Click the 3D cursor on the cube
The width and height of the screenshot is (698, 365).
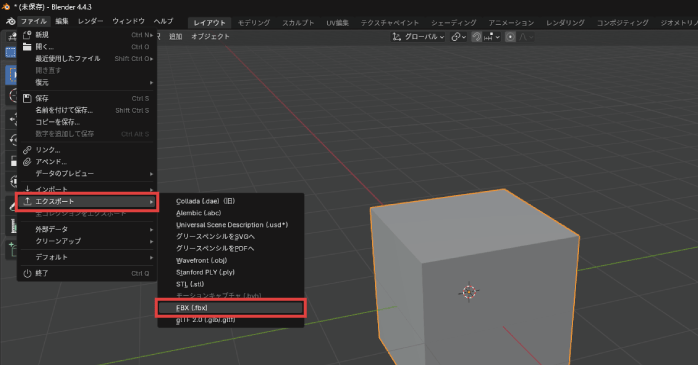pos(469,292)
